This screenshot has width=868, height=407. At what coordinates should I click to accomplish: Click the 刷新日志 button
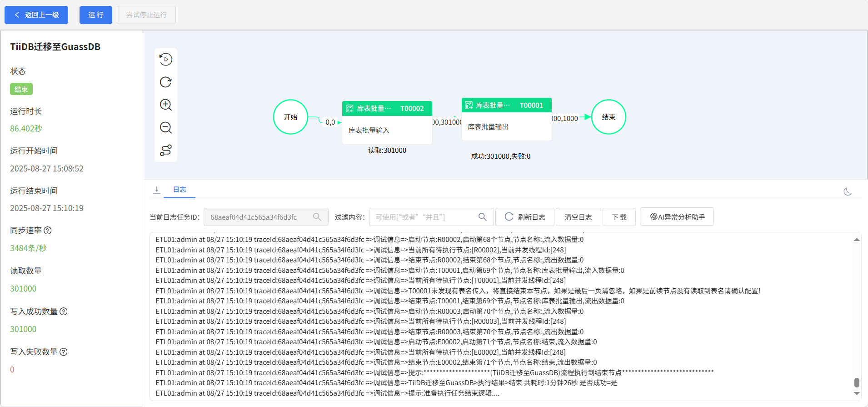[x=525, y=217]
